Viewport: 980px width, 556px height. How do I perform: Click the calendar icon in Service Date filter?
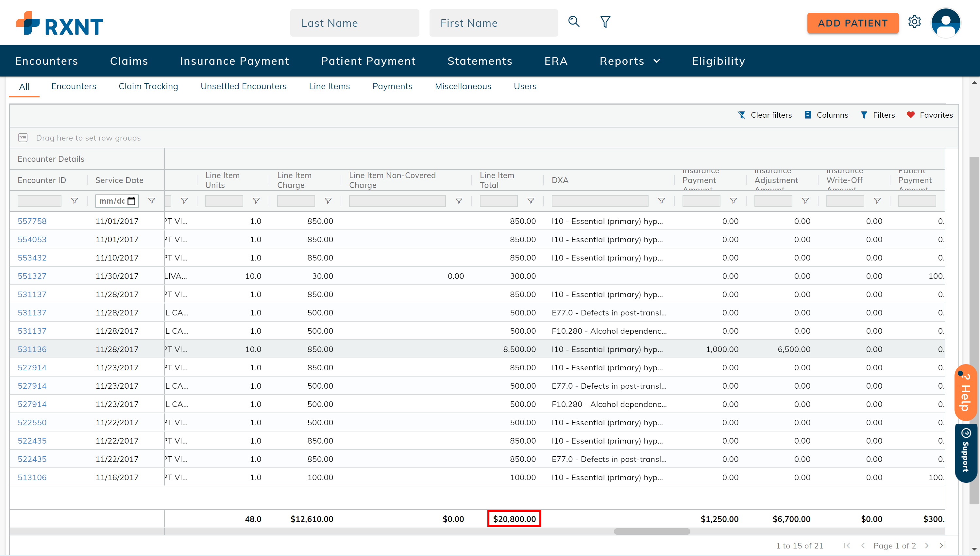pos(131,201)
